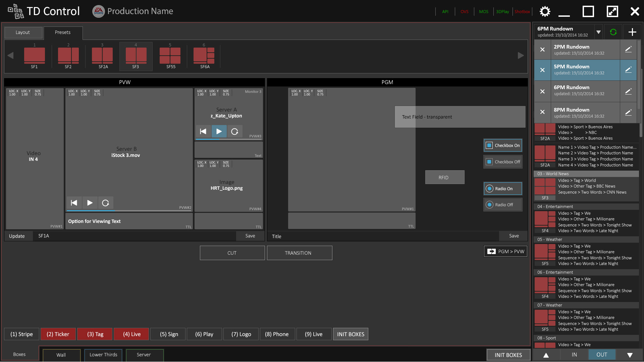Refresh the rundown list
Viewport: 644px width, 362px height.
point(613,32)
